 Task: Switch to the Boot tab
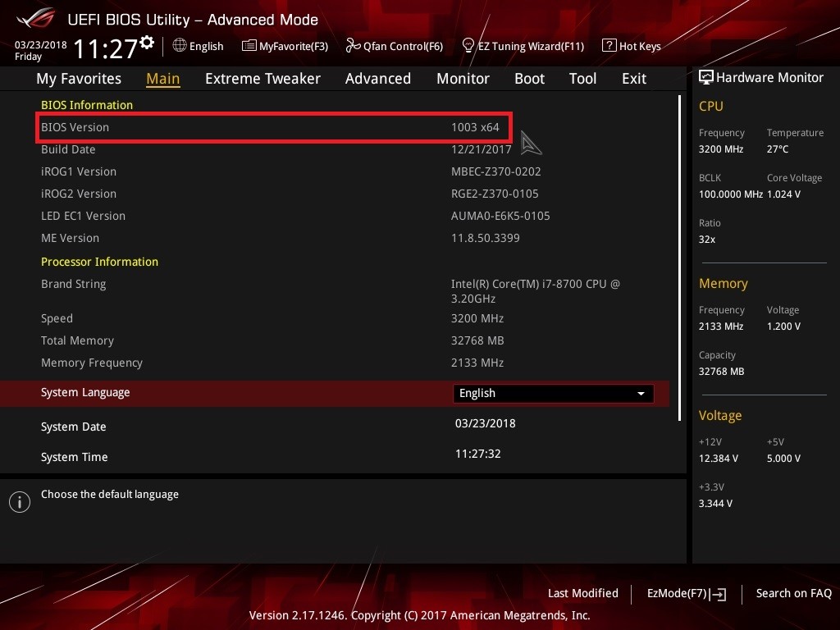tap(529, 79)
